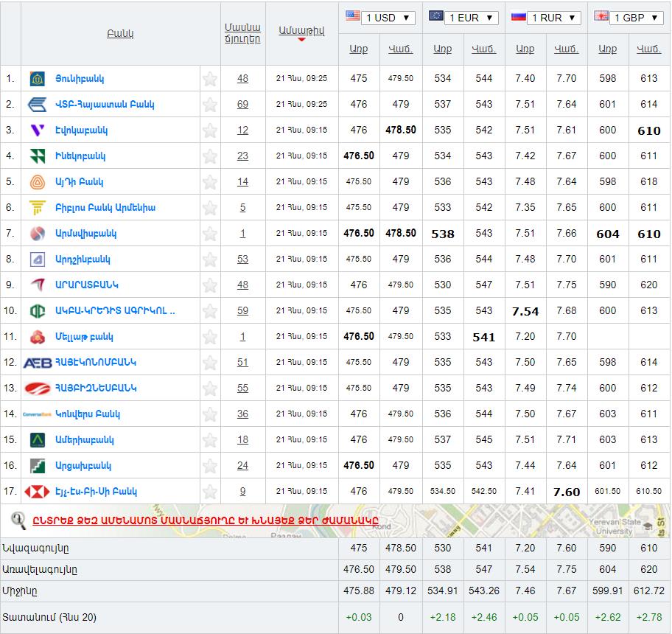Click the Unibank logo icon
Viewport: 672px width, 634px height.
(x=38, y=79)
